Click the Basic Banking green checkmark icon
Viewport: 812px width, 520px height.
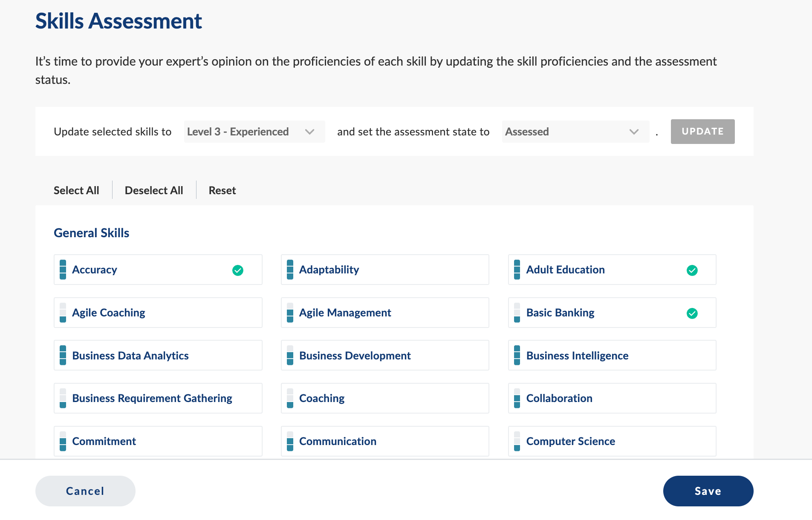[692, 313]
